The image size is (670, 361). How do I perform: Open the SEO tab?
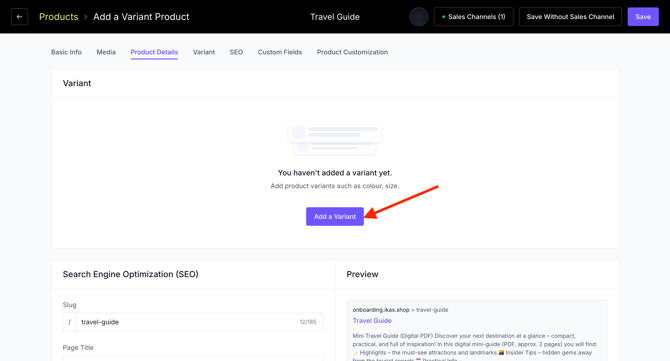[x=236, y=52]
